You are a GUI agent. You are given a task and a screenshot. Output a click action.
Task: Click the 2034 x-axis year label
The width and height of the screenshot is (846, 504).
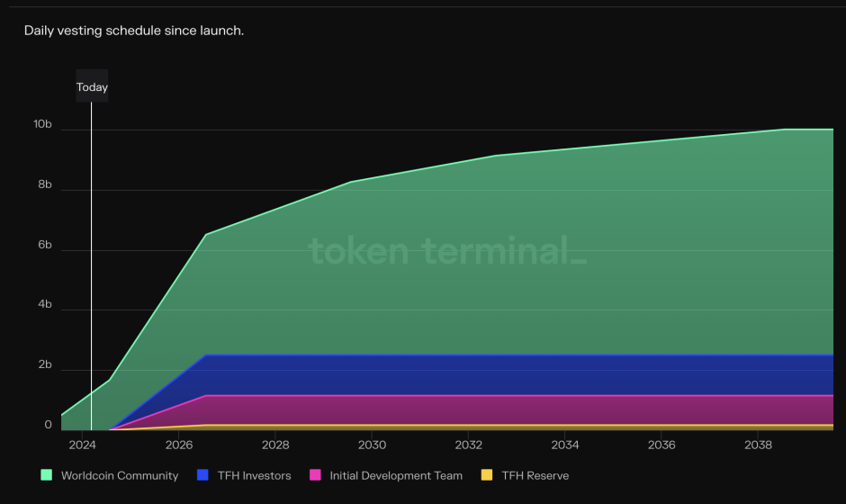(565, 445)
